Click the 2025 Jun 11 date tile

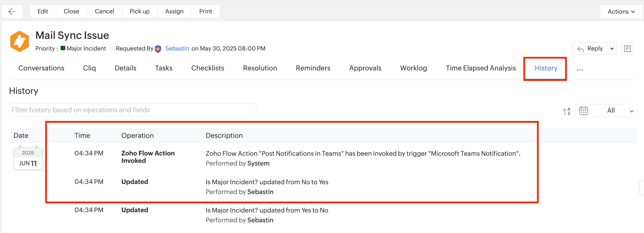tap(28, 159)
